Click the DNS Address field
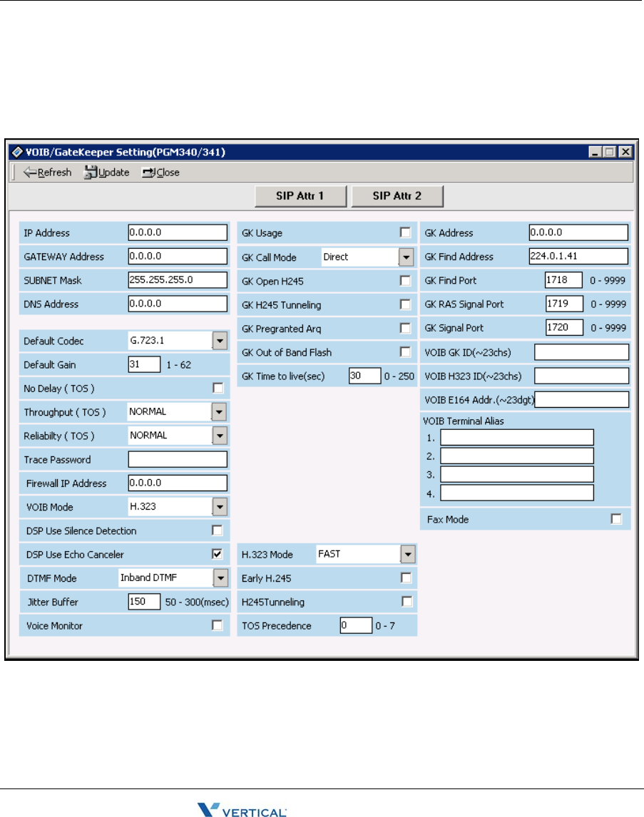The height and width of the screenshot is (817, 644). click(x=178, y=303)
